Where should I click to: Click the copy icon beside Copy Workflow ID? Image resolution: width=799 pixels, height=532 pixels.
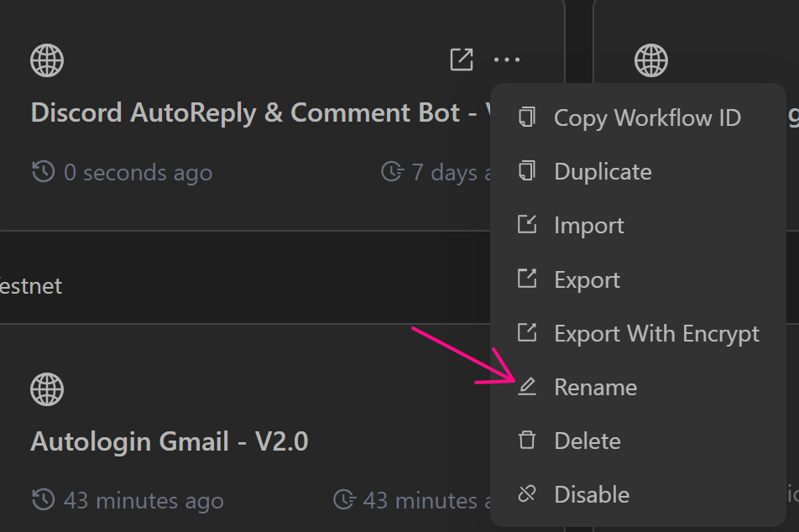[x=527, y=117]
